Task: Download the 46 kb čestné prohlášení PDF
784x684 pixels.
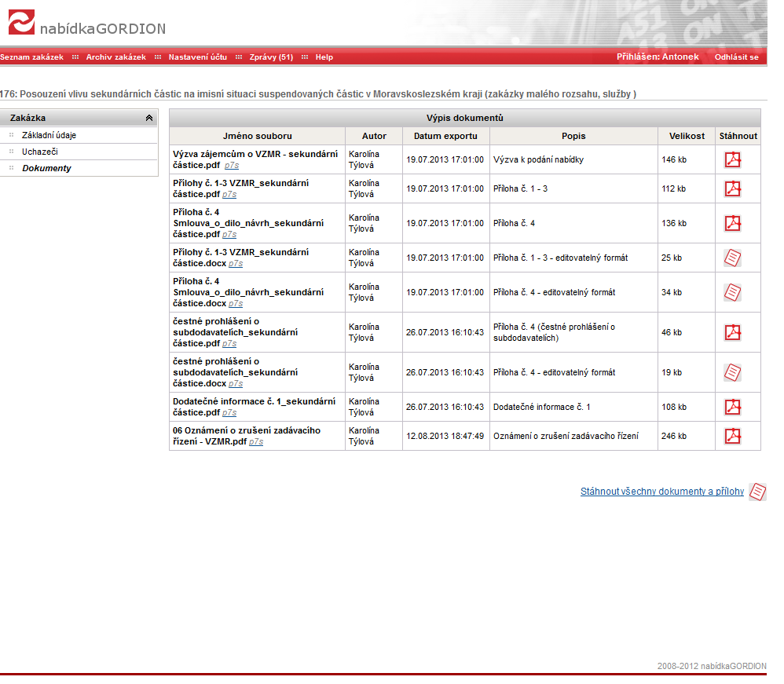Action: pyautogui.click(x=732, y=332)
